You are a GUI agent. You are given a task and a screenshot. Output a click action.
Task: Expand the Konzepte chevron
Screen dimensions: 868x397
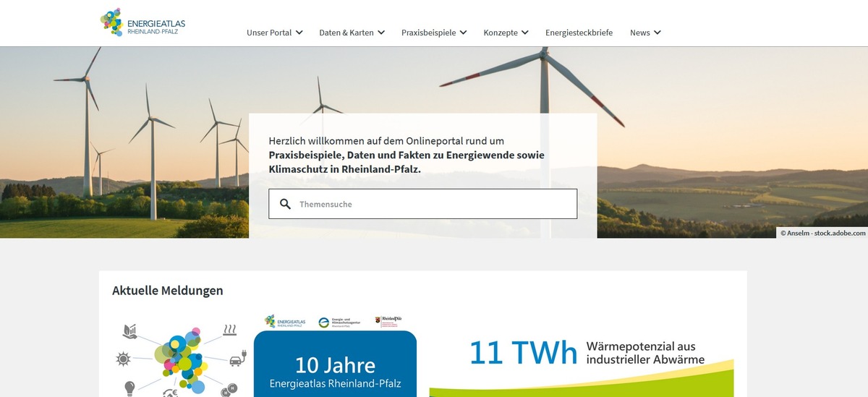tap(525, 33)
